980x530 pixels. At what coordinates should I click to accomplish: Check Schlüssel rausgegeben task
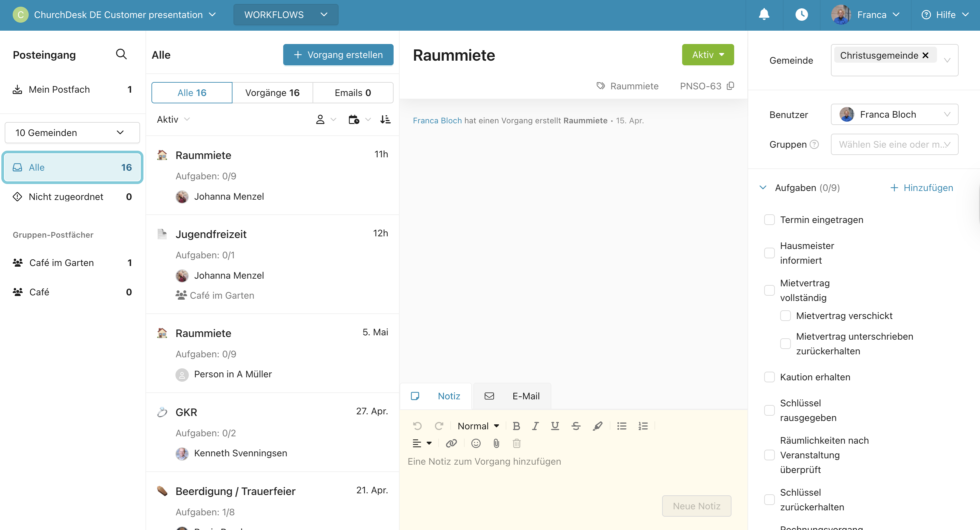(x=769, y=410)
